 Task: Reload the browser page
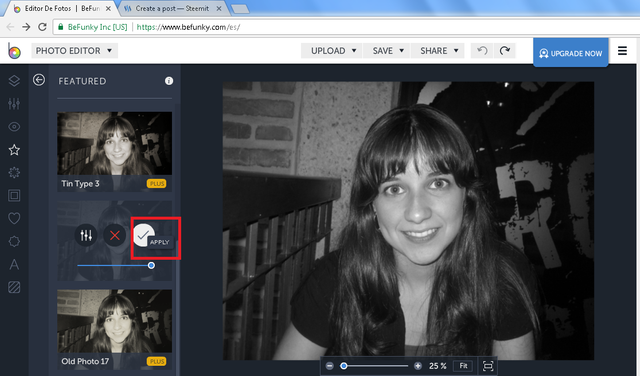coord(42,27)
